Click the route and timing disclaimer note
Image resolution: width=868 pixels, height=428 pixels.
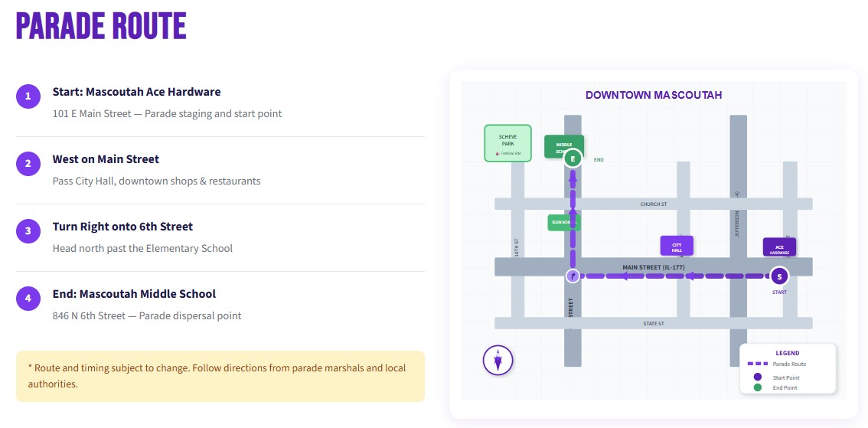tap(220, 376)
